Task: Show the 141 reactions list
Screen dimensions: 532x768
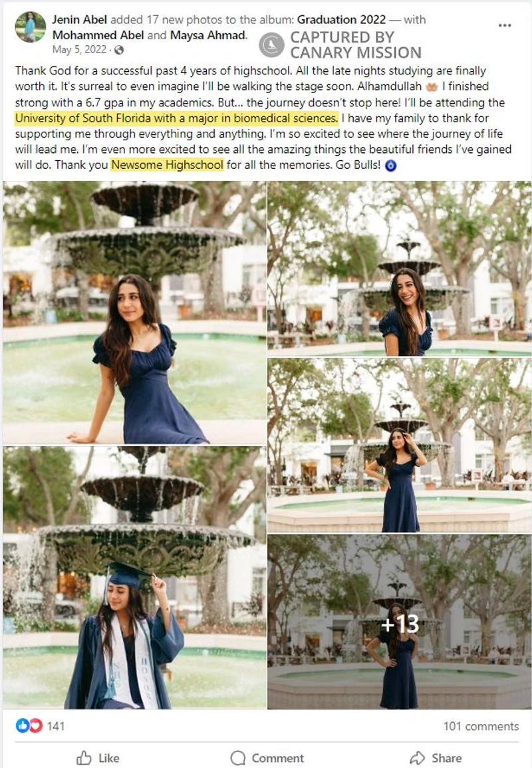Action: [56, 726]
